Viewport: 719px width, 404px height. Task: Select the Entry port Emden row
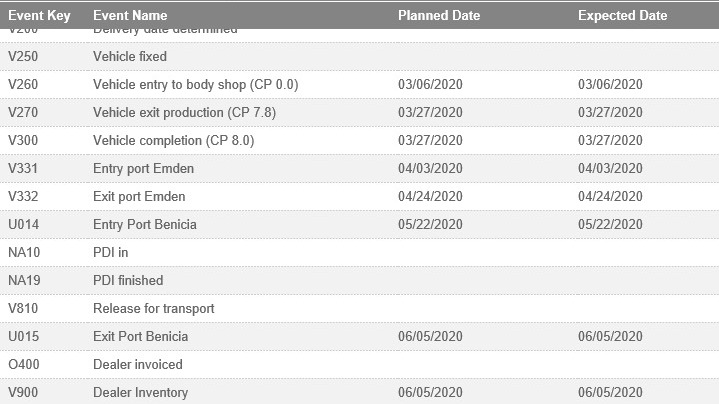tap(143, 169)
